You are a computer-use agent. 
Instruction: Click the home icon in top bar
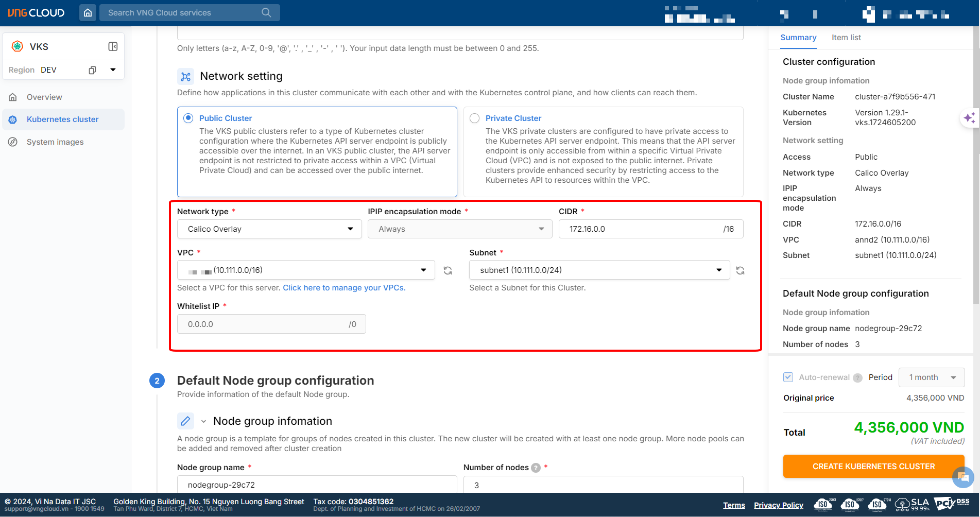pos(88,13)
